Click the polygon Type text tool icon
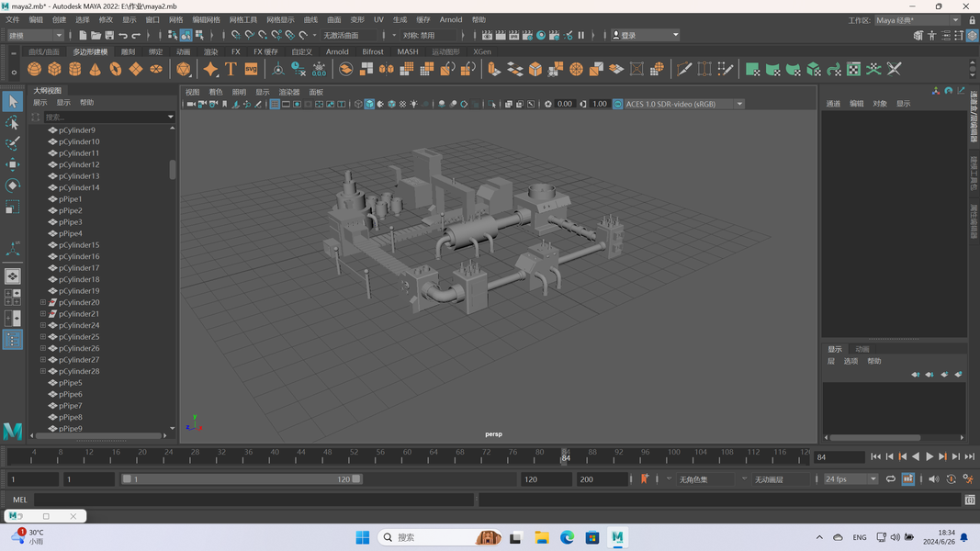 (231, 70)
